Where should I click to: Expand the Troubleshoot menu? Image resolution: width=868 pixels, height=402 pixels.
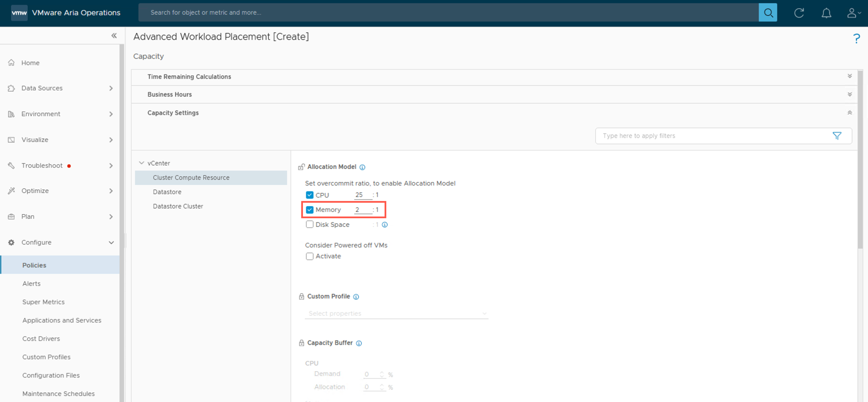111,166
